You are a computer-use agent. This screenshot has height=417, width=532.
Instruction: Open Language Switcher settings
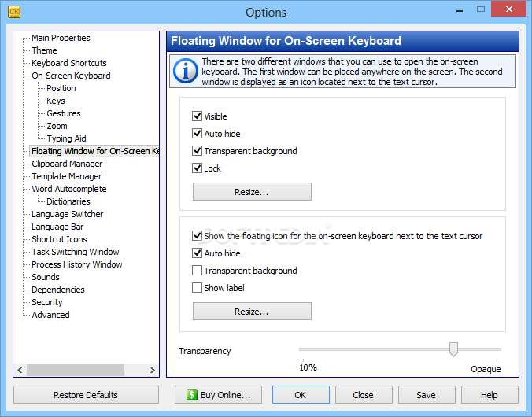point(67,214)
